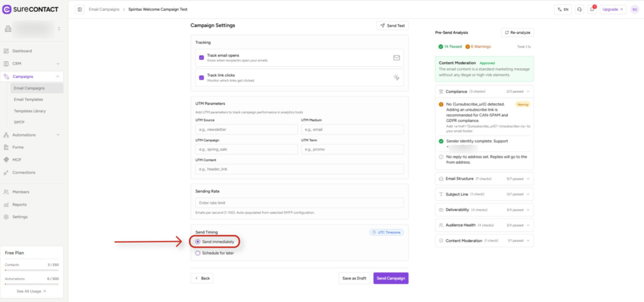Toggle the sidebar panel icon in header
644x302 pixels.
(x=80, y=9)
